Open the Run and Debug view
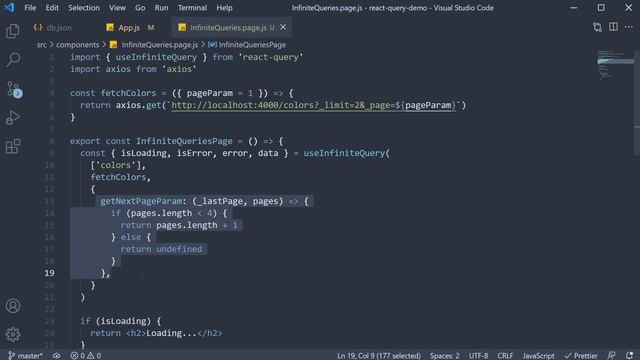Screen dimensions: 640x360 pyautogui.click(x=13, y=118)
